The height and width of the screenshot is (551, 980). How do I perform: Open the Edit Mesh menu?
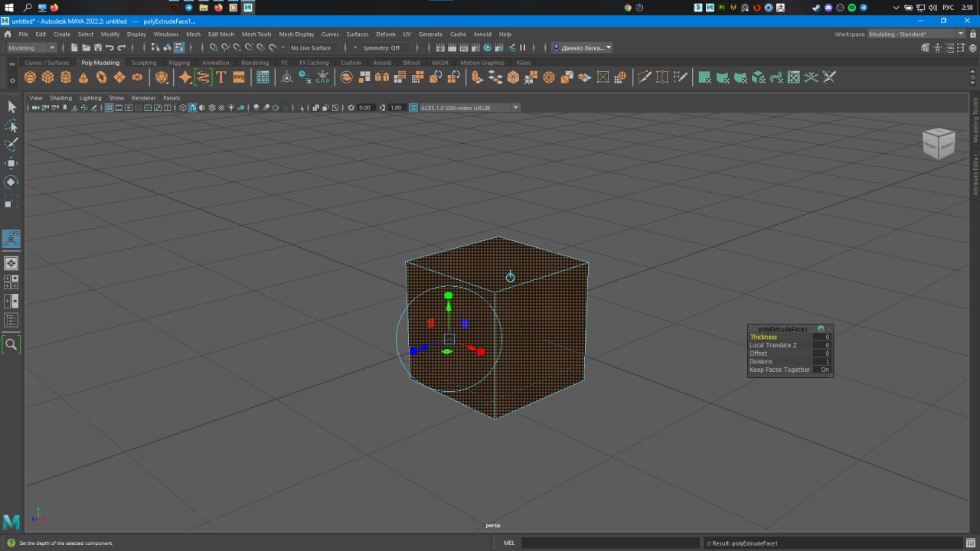coord(221,34)
